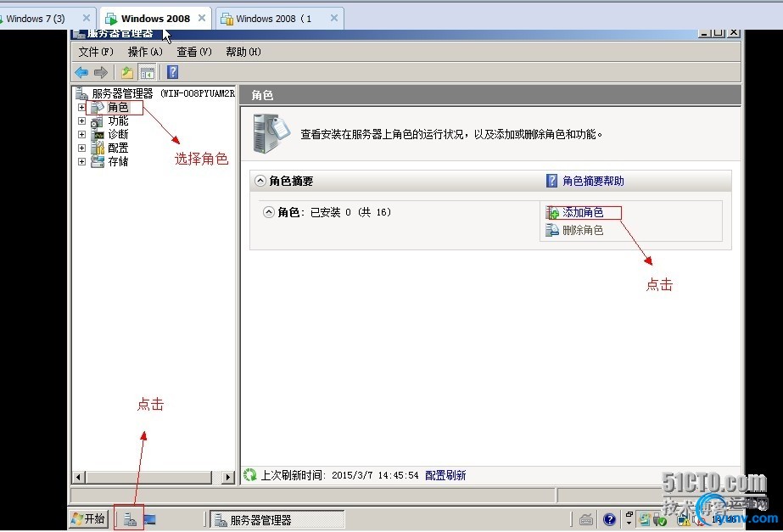Click the 角色 roles icon in the tree
Screen dimensions: 783x532
click(x=98, y=108)
